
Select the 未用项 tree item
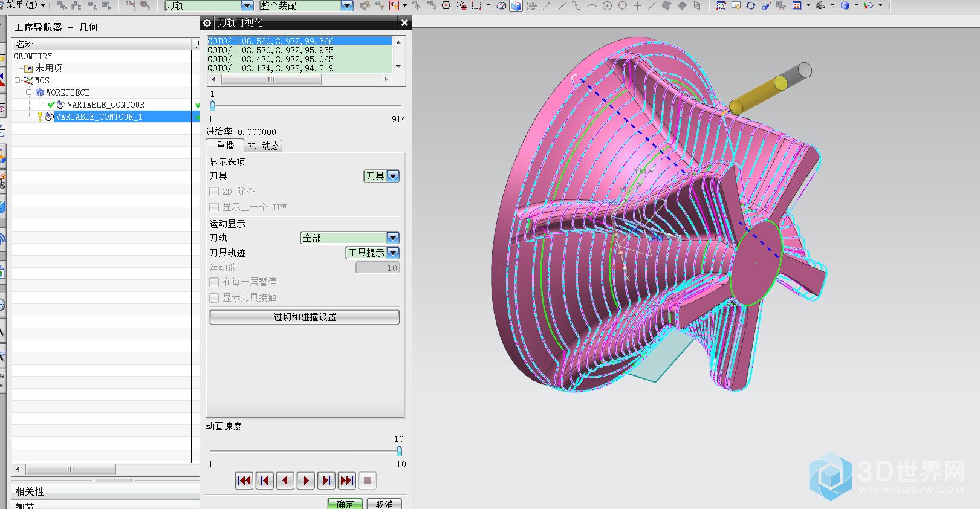click(x=48, y=68)
